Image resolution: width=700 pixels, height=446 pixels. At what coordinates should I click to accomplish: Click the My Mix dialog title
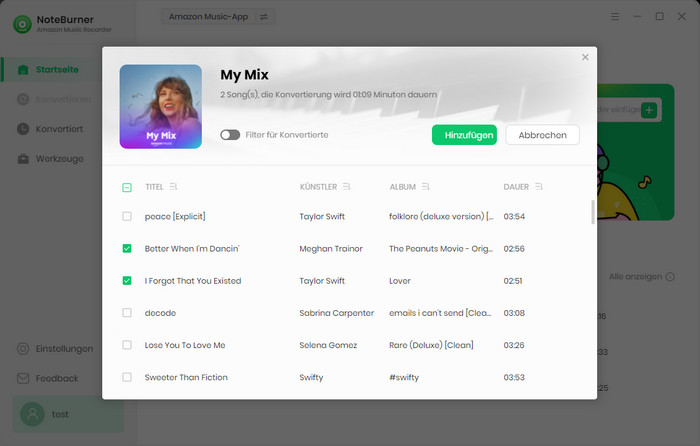pyautogui.click(x=244, y=75)
